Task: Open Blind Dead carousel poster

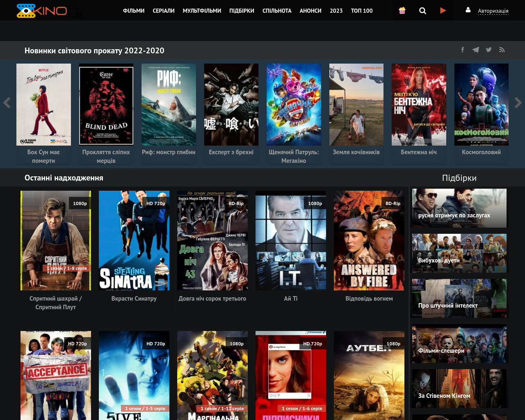Action: 106,105
